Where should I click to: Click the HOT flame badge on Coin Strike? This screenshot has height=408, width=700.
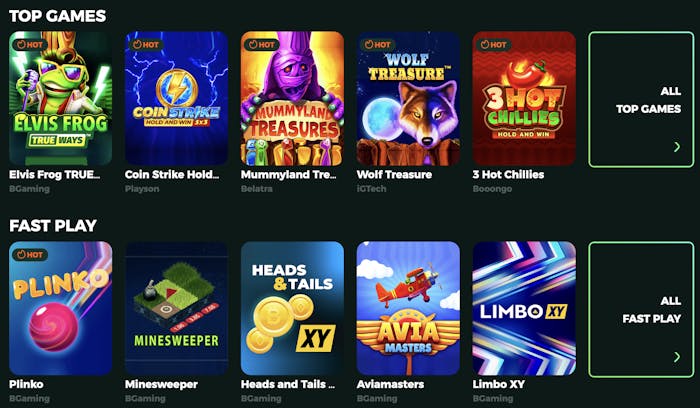[146, 45]
